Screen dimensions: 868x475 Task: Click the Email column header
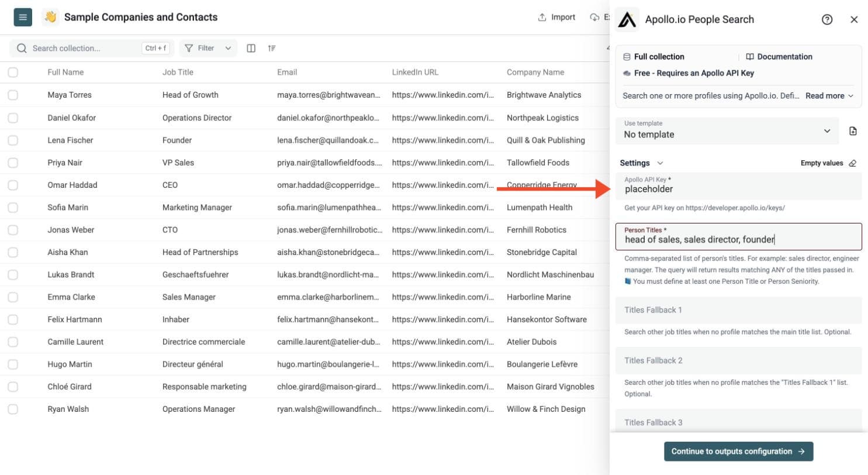287,73
